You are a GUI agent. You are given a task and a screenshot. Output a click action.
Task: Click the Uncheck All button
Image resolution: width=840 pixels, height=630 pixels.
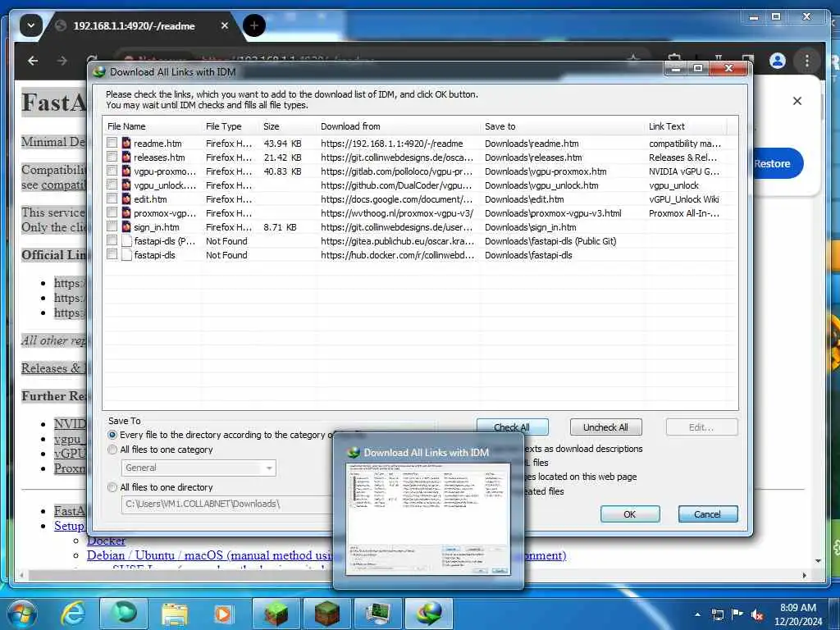(x=605, y=427)
